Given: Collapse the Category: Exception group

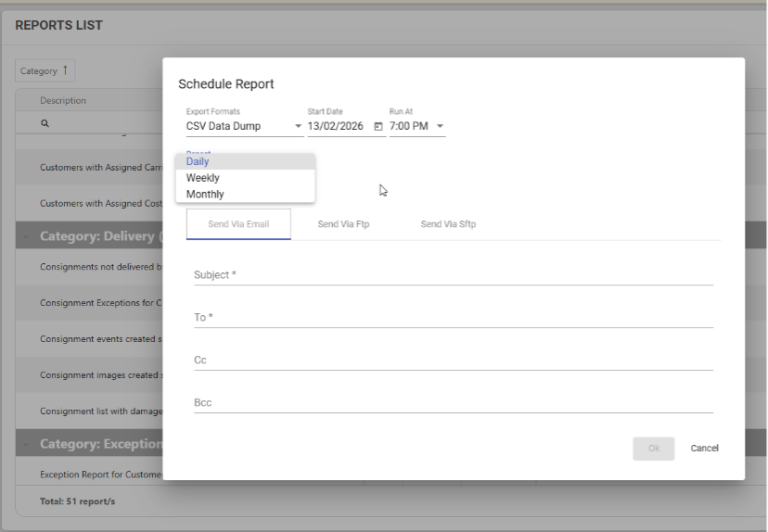Looking at the screenshot, I should pyautogui.click(x=26, y=444).
